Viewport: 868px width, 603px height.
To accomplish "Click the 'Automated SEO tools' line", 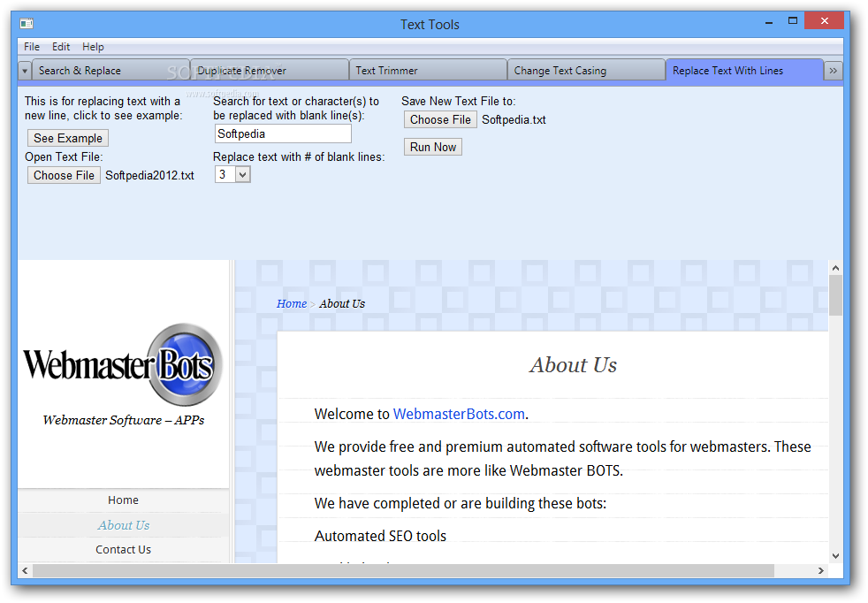I will (x=380, y=536).
